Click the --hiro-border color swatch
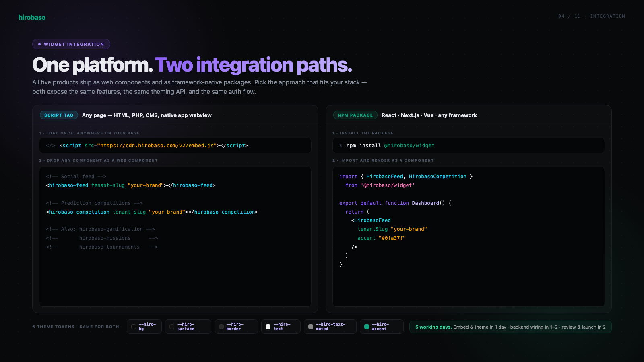The width and height of the screenshot is (644, 362). tap(221, 327)
